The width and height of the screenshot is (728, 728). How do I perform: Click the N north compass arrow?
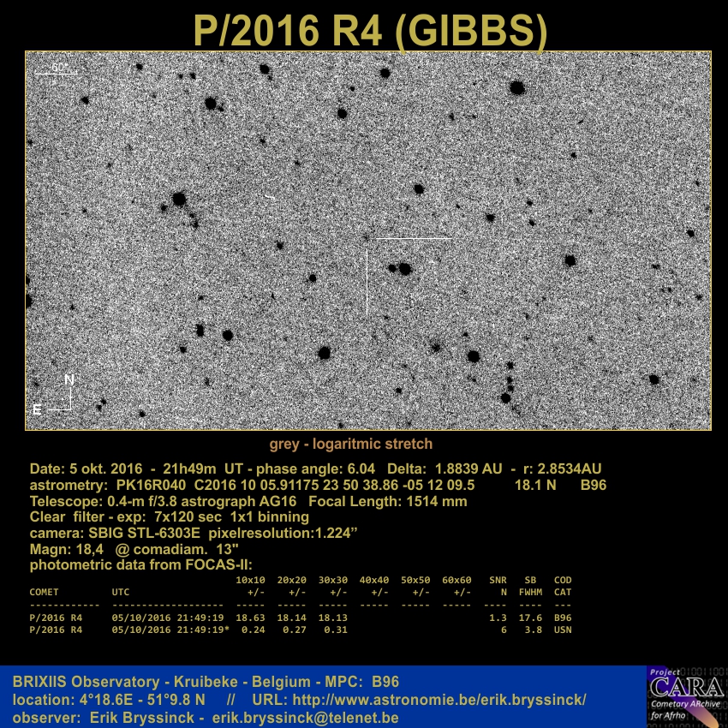tap(70, 380)
